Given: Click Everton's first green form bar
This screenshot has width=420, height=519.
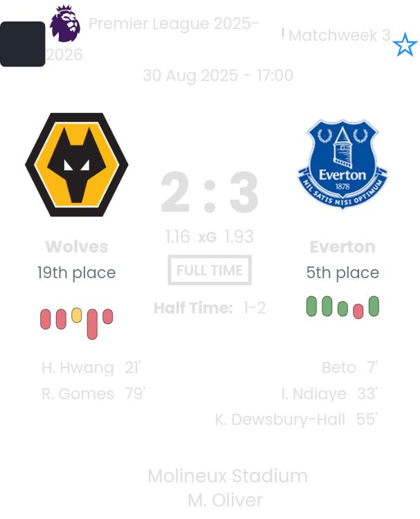Looking at the screenshot, I should 311,306.
